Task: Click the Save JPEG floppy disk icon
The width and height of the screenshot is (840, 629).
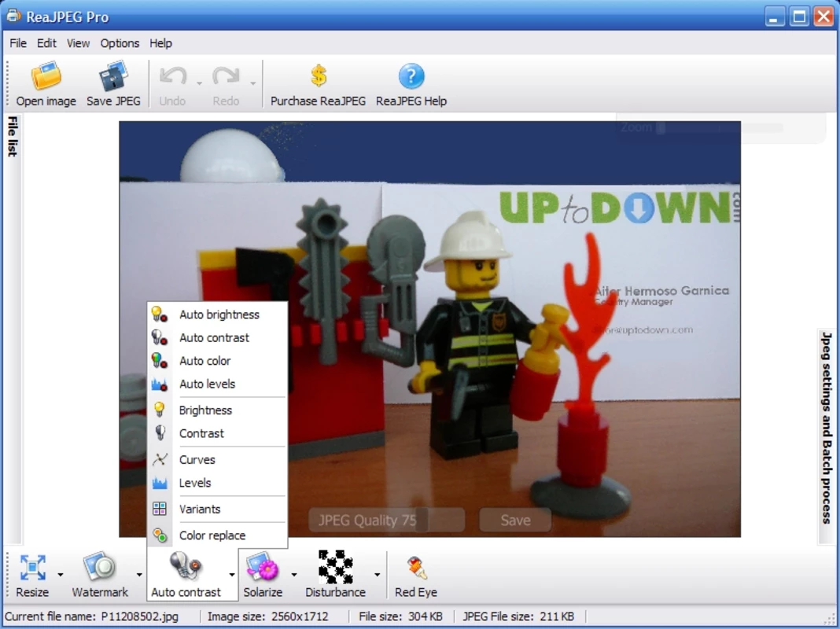Action: tap(113, 76)
